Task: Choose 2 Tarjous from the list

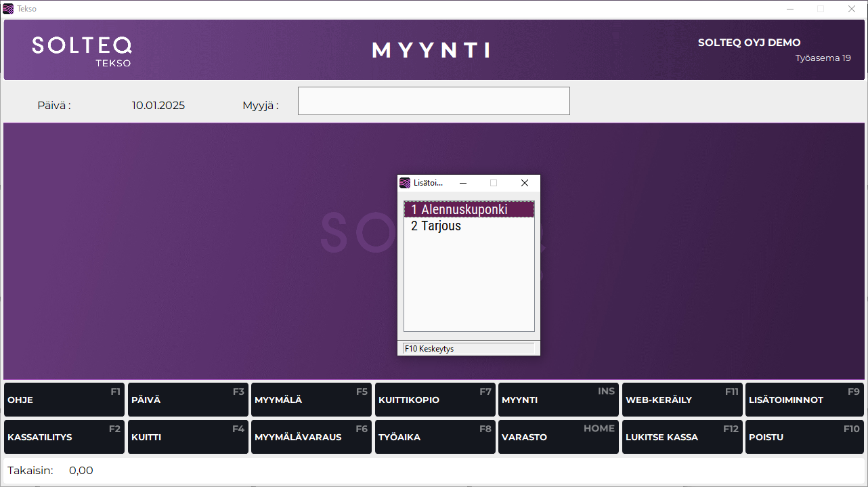Action: (469, 226)
